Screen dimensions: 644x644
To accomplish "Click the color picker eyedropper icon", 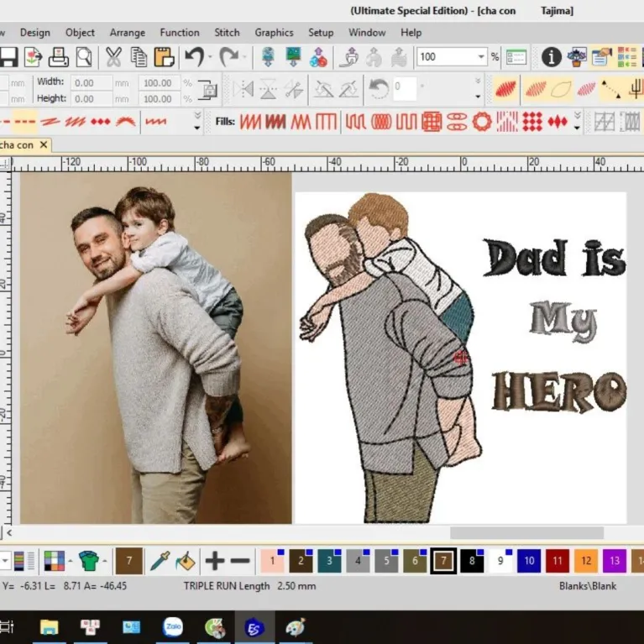I will click(x=160, y=561).
